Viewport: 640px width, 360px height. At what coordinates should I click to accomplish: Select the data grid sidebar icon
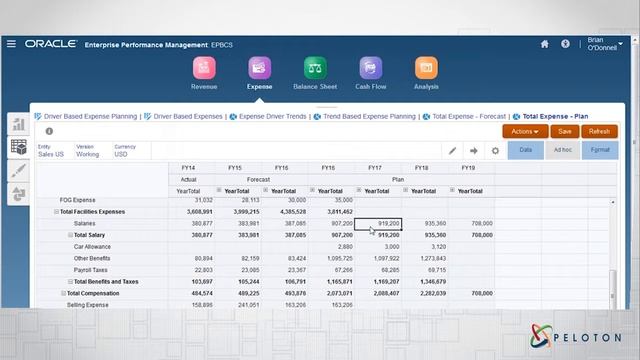(18, 147)
